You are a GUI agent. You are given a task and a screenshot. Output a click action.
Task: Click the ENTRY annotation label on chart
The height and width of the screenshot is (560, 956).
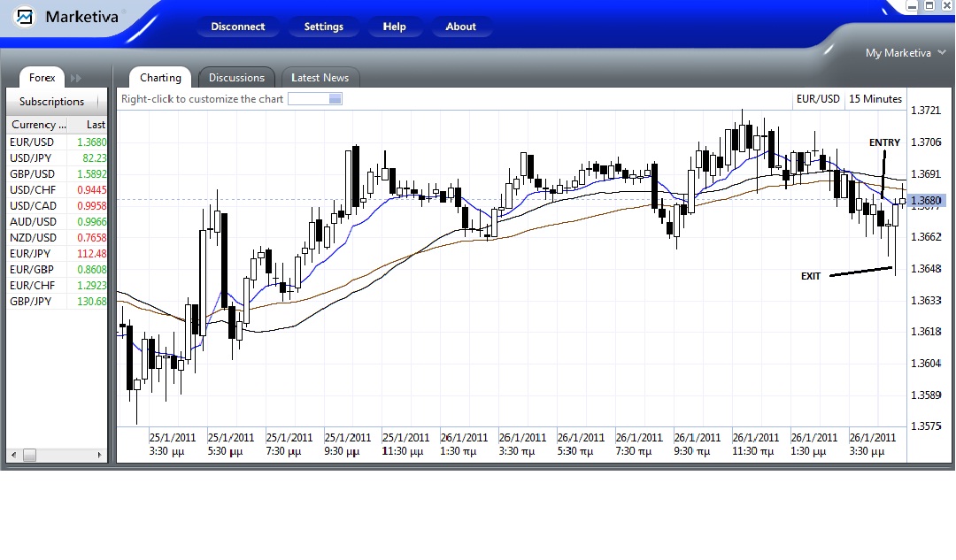tap(884, 142)
